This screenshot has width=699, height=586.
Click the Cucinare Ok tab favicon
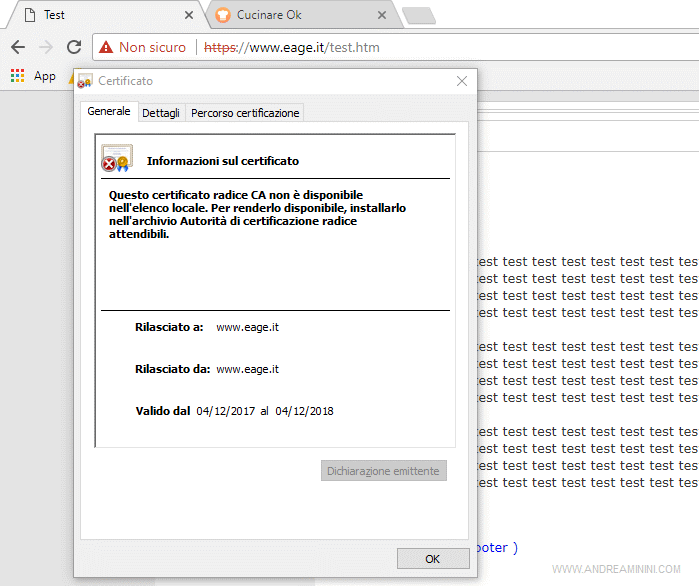coord(221,15)
